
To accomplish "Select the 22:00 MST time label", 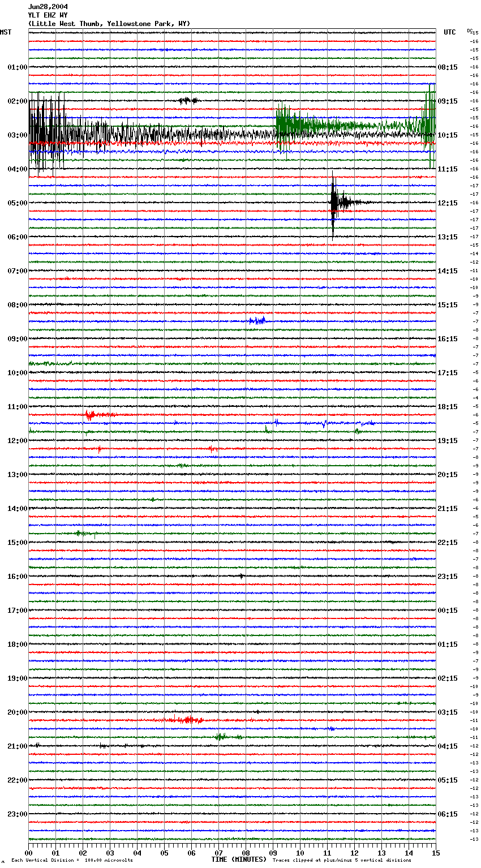I will click(x=18, y=780).
